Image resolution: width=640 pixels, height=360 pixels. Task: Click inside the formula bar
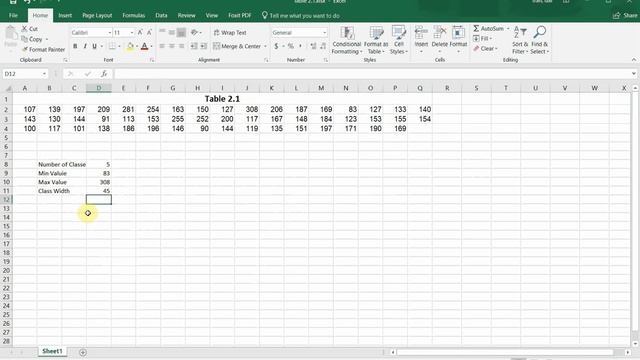373,74
